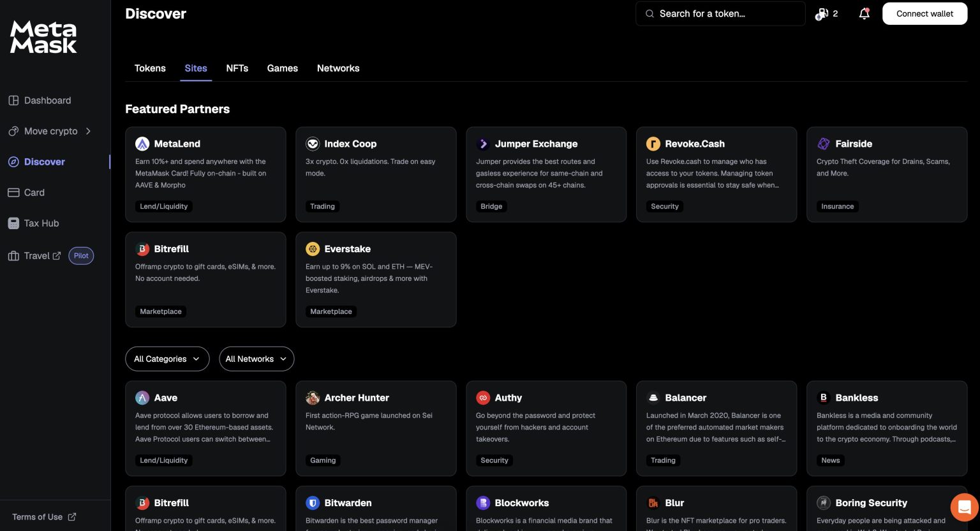This screenshot has width=980, height=531.
Task: Switch to the Games tab
Action: [283, 68]
